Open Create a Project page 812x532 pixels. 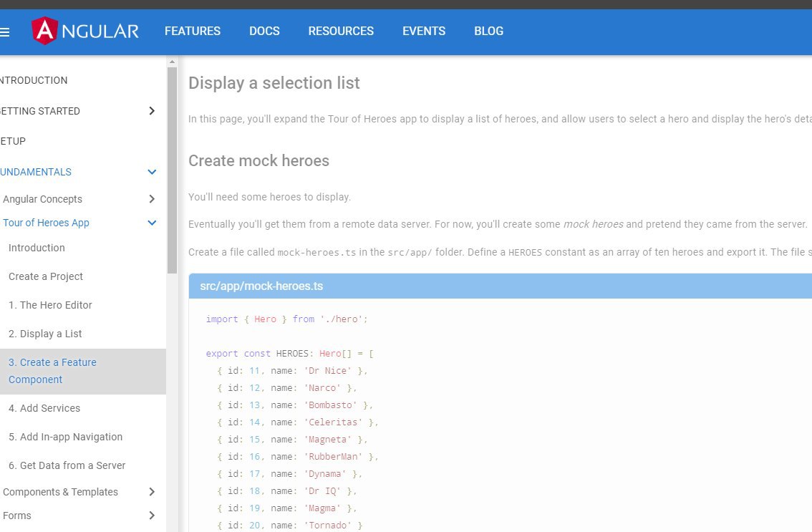(46, 276)
